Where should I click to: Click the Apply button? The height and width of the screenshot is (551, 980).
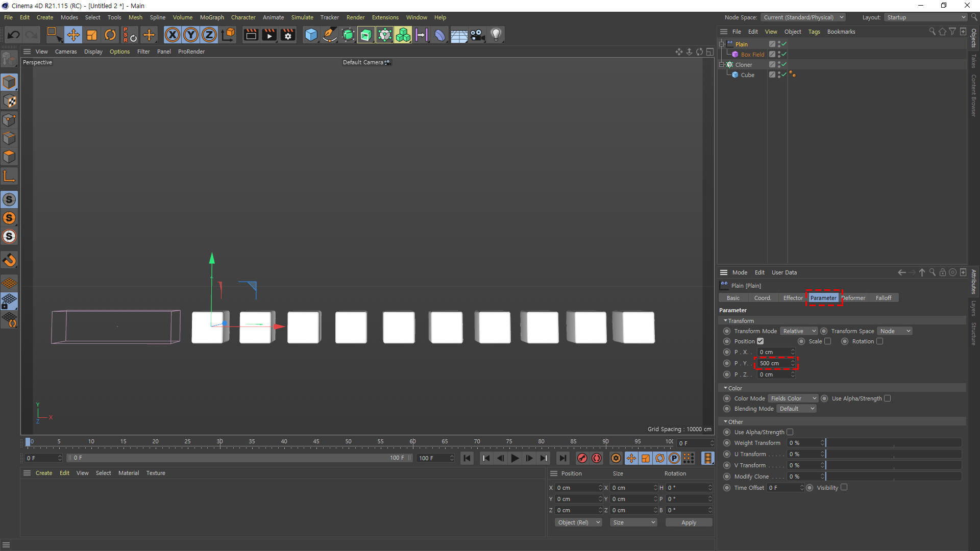(x=689, y=522)
